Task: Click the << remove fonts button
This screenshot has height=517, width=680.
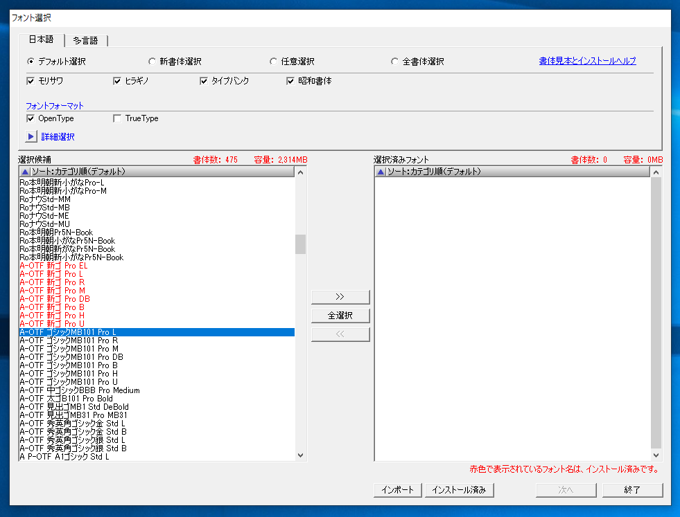Action: point(340,334)
